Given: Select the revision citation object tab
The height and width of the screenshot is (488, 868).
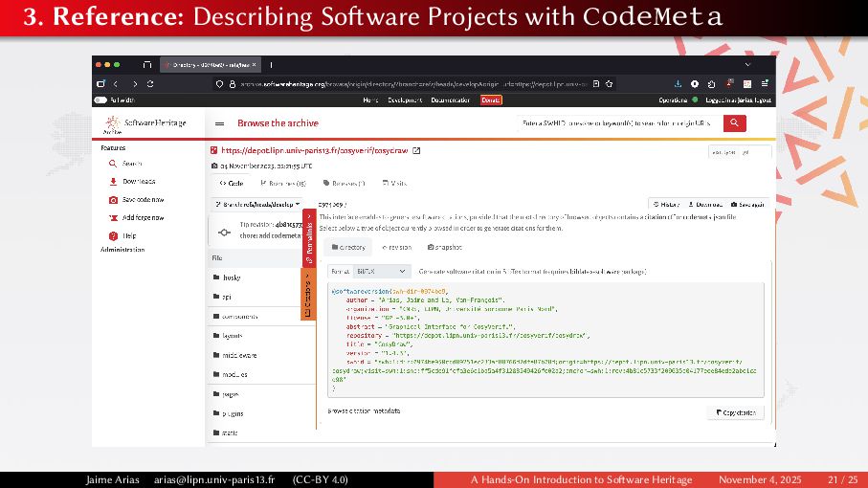Looking at the screenshot, I should (396, 247).
